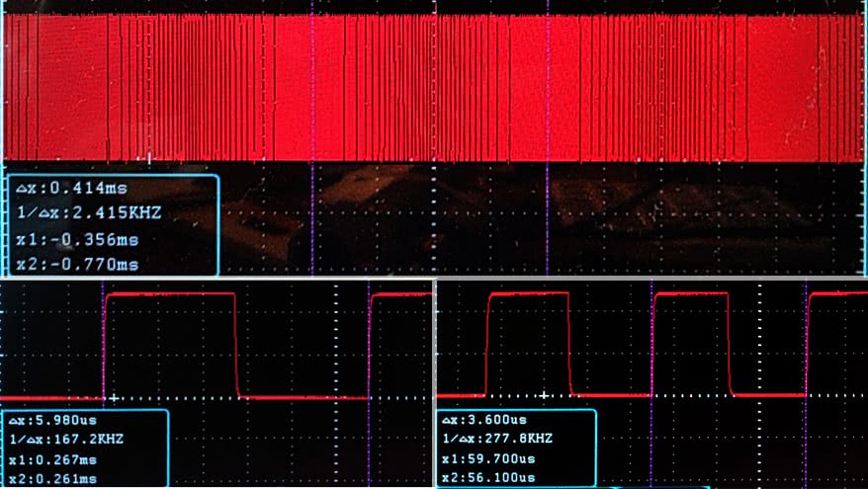Click the x2:-0.770ms cursor value
This screenshot has width=868, height=489.
coord(75,264)
